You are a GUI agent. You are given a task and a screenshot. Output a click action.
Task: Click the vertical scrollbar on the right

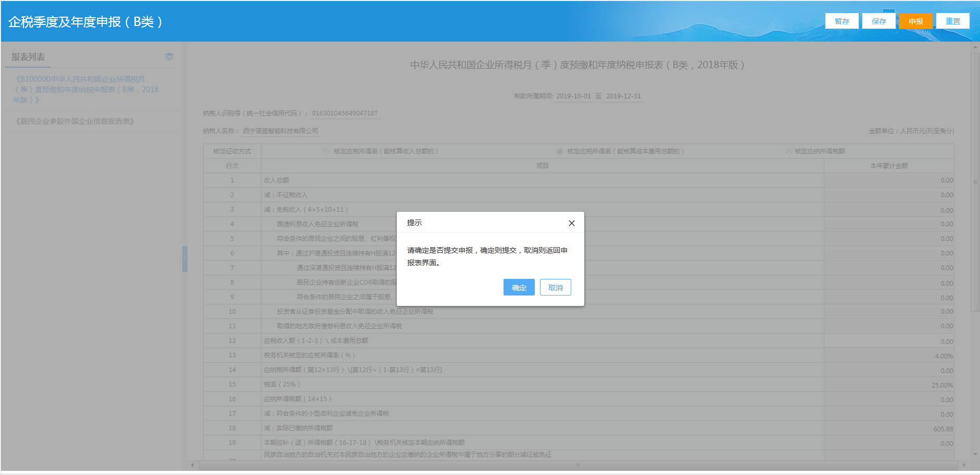point(975,182)
